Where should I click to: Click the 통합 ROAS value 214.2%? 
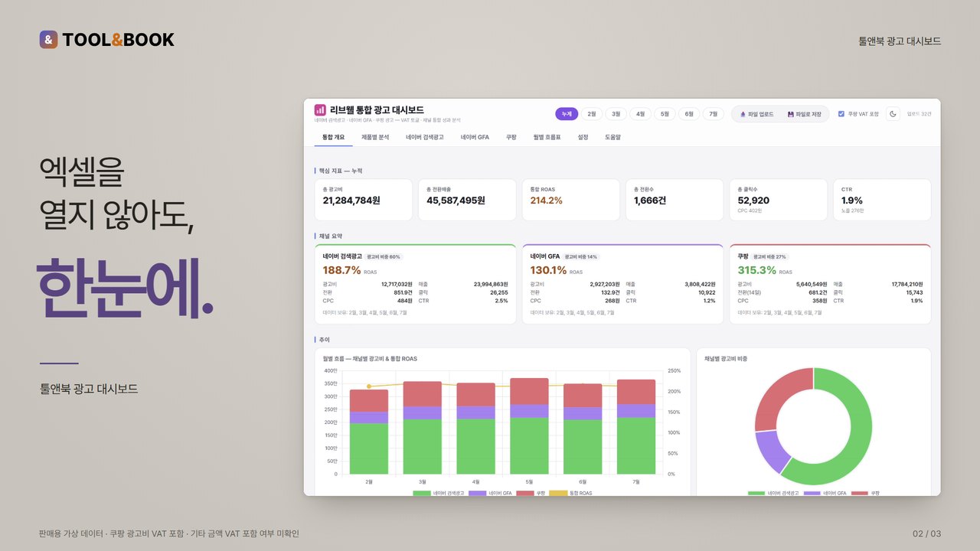[547, 201]
